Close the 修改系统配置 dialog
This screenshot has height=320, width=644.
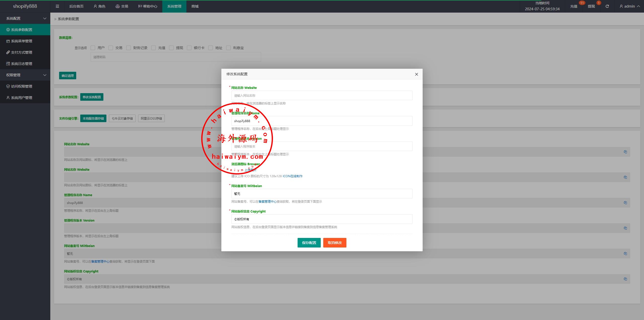[416, 74]
